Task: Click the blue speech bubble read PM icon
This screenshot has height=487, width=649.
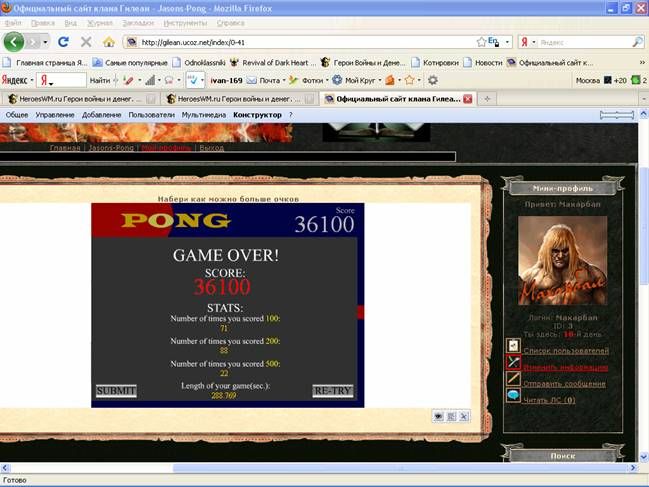Action: coord(513,395)
